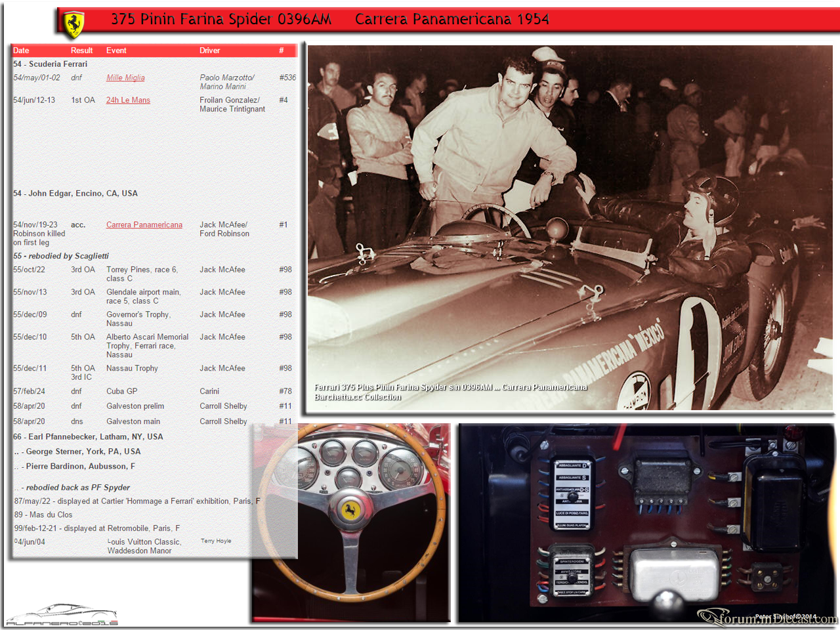Click the 'Carini' driver cell
840x630 pixels.
click(209, 391)
